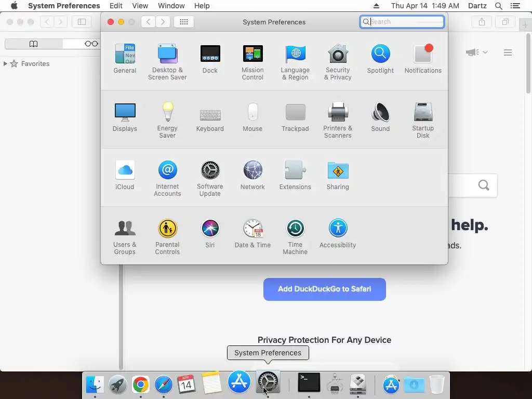Click Safari share button
Image resolution: width=532 pixels, height=399 pixels.
click(482, 22)
